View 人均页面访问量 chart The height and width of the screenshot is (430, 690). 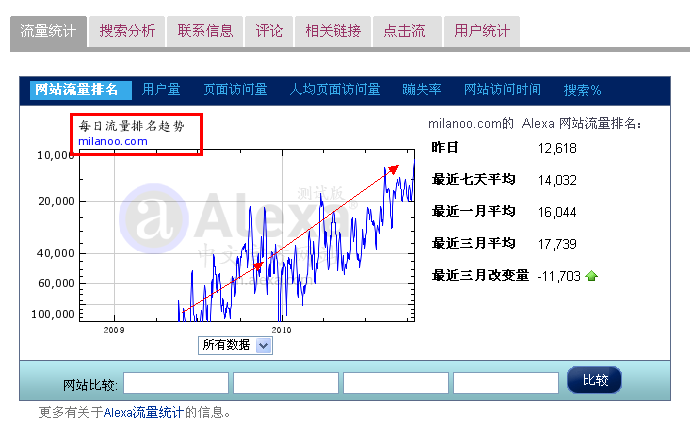335,90
